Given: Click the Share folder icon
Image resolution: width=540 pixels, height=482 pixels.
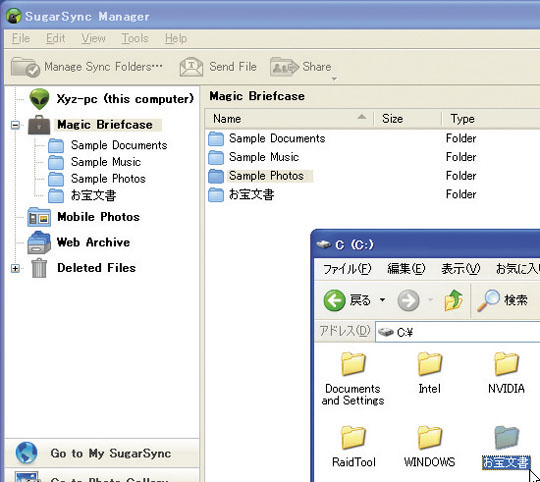Looking at the screenshot, I should tap(284, 67).
